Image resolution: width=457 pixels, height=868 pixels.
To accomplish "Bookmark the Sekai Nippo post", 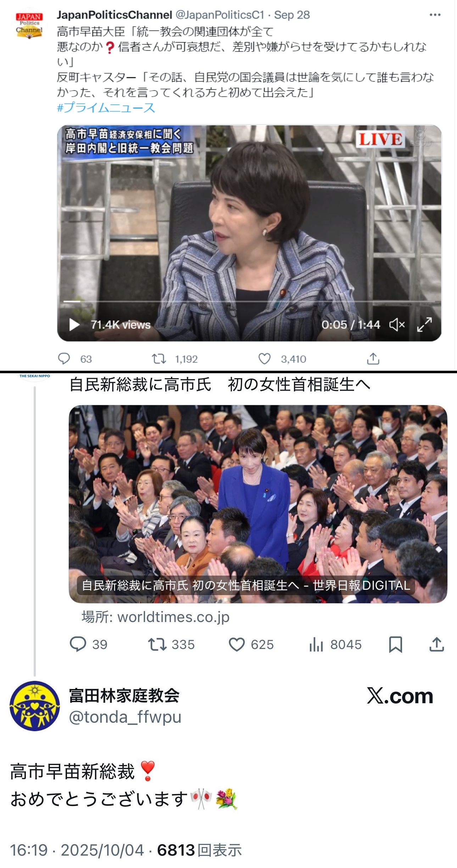I will [395, 644].
